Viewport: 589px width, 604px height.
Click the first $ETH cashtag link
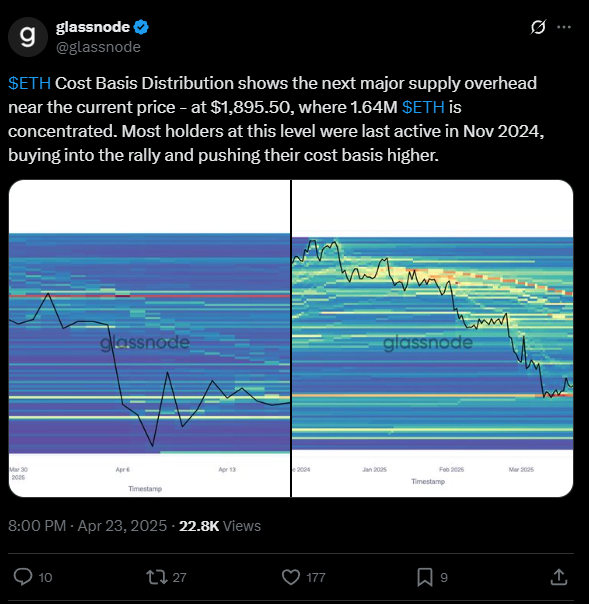pos(30,83)
